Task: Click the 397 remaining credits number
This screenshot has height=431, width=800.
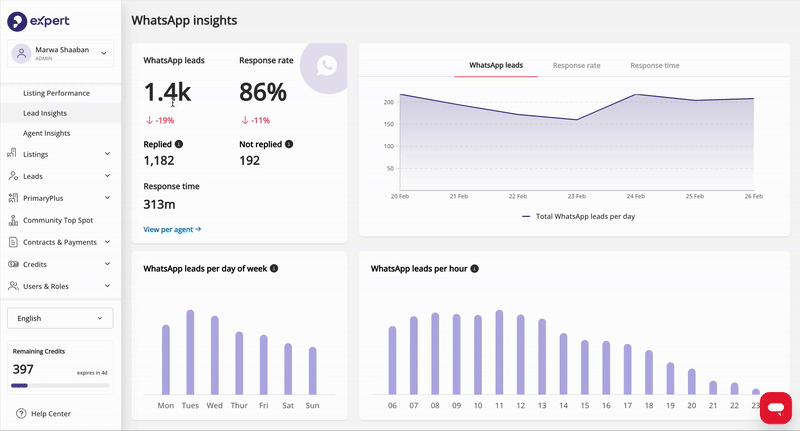Action: pyautogui.click(x=23, y=369)
